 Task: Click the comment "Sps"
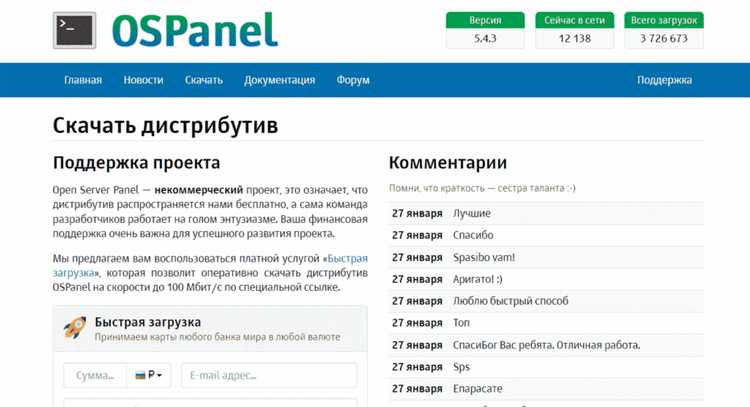tap(461, 367)
